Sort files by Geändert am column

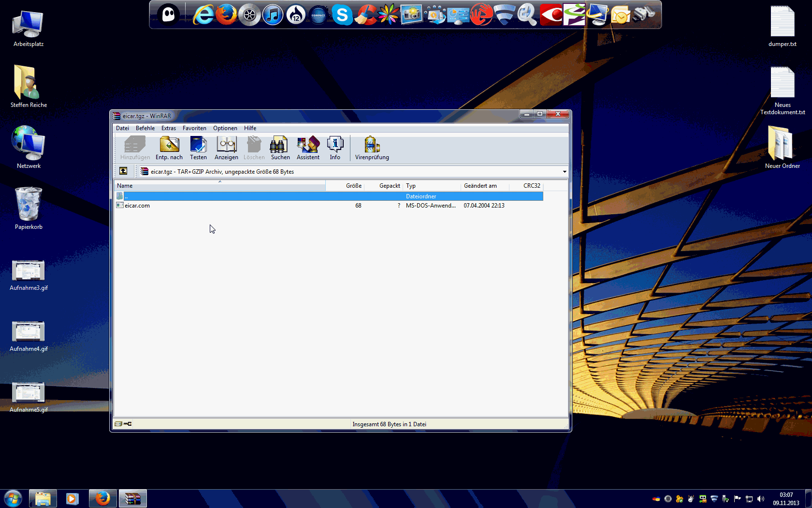[480, 186]
